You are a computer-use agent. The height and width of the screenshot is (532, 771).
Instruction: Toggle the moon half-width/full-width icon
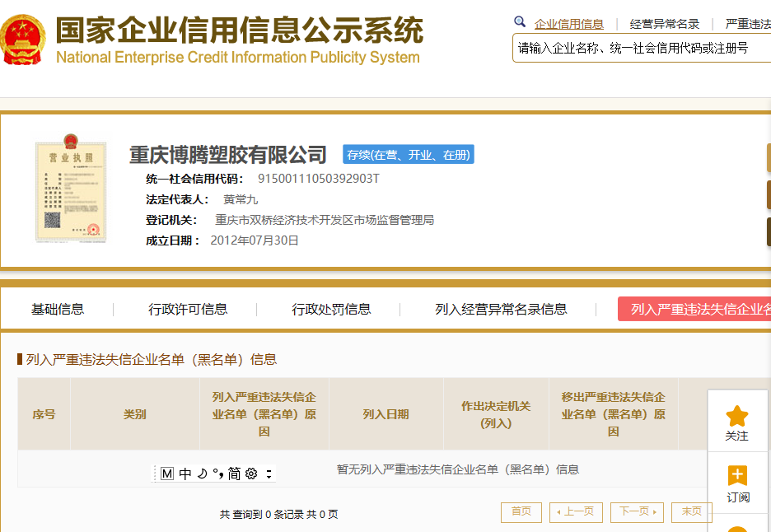(202, 474)
